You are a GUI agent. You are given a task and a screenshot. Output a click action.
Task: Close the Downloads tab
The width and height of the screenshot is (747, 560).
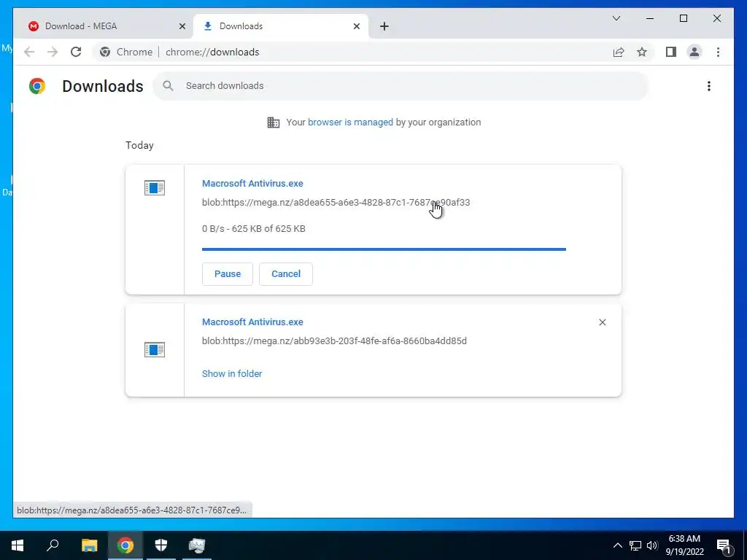[356, 26]
